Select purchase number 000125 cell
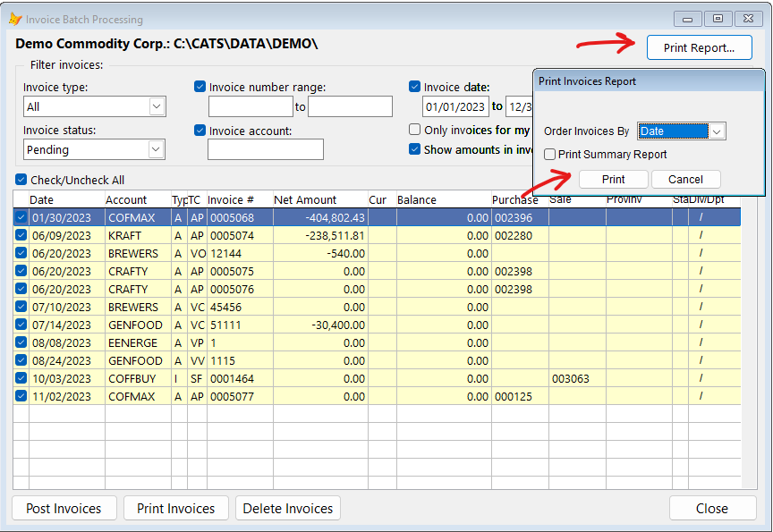773x532 pixels. click(x=520, y=396)
